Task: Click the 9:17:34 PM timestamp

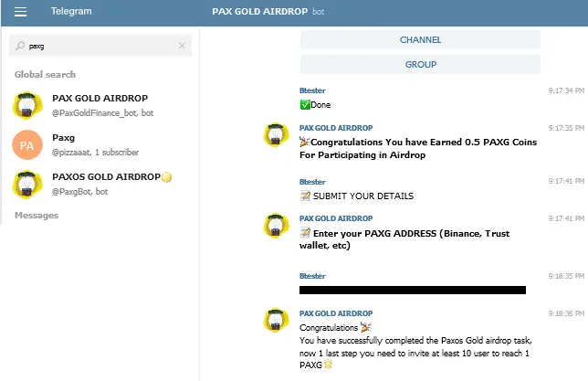Action: point(566,90)
